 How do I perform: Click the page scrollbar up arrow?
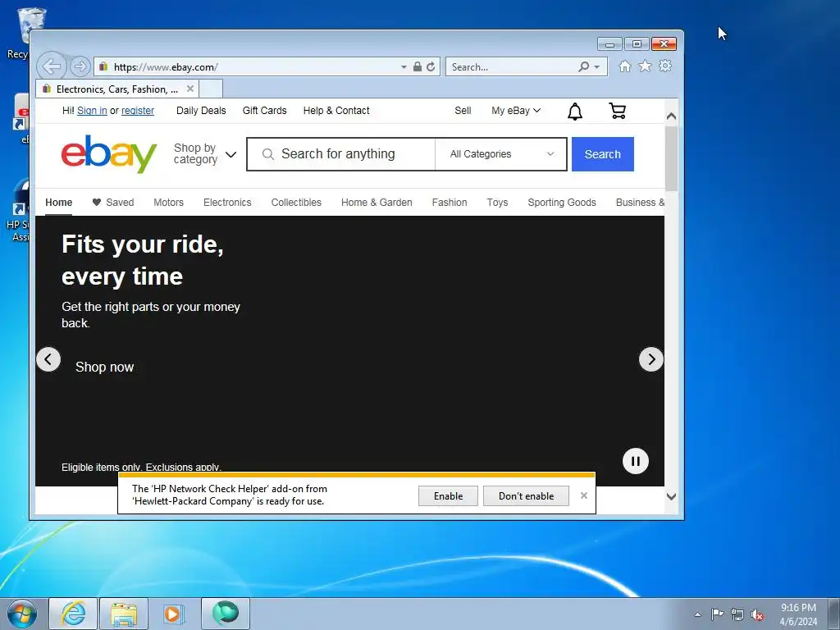(671, 116)
